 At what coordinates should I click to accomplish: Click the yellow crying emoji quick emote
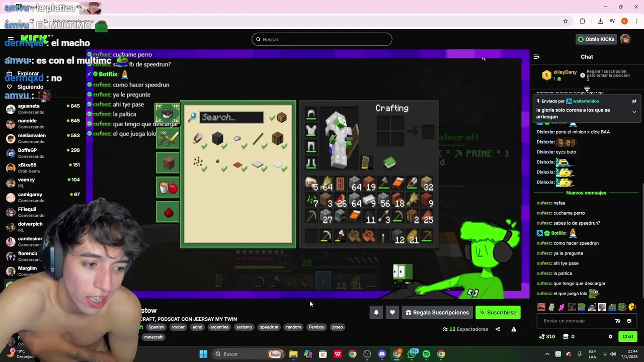[x=632, y=307]
